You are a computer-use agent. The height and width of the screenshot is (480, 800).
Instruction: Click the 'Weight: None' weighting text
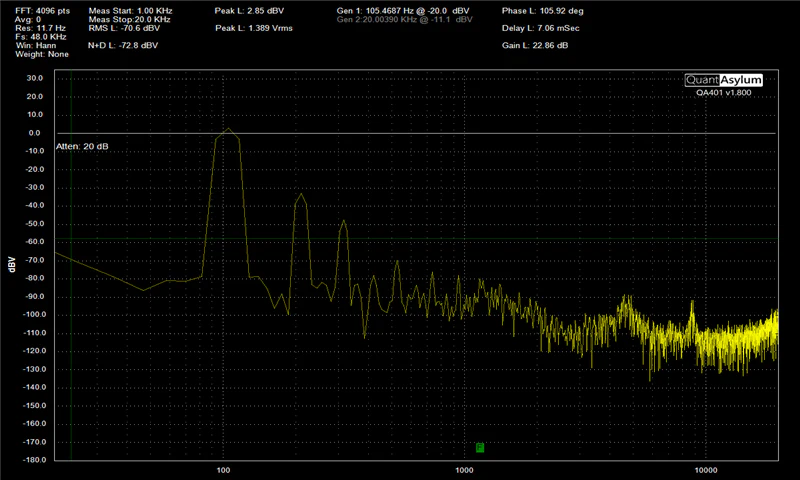click(42, 54)
